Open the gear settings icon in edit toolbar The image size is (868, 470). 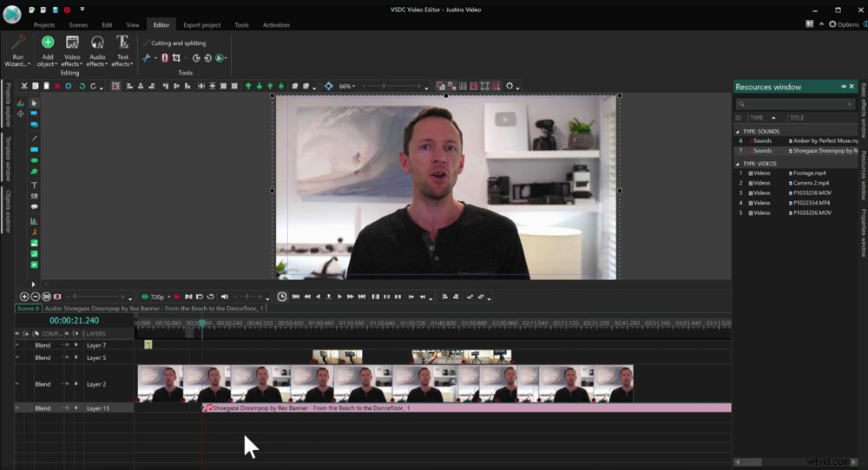pos(510,86)
